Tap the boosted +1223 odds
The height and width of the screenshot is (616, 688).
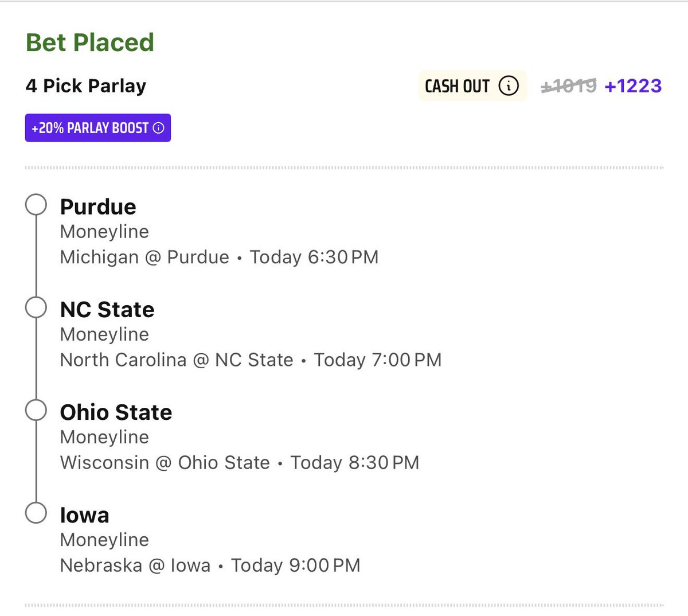(633, 86)
